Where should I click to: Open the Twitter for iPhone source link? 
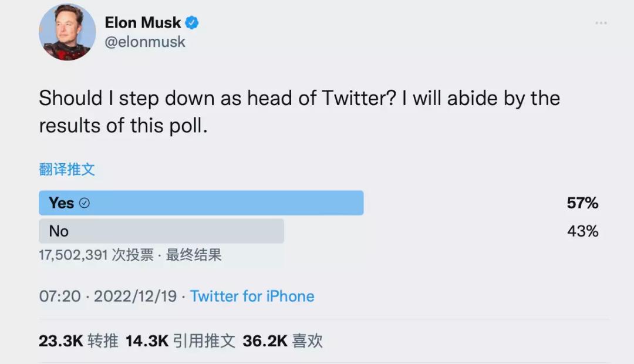point(252,296)
